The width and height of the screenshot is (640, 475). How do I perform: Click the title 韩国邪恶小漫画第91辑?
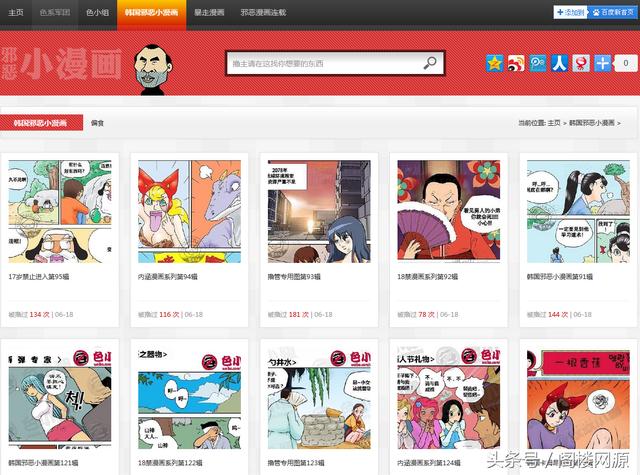[x=560, y=277]
